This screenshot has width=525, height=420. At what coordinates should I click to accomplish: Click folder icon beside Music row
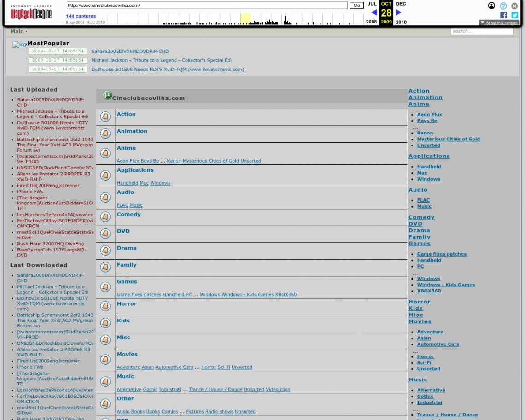tap(105, 381)
